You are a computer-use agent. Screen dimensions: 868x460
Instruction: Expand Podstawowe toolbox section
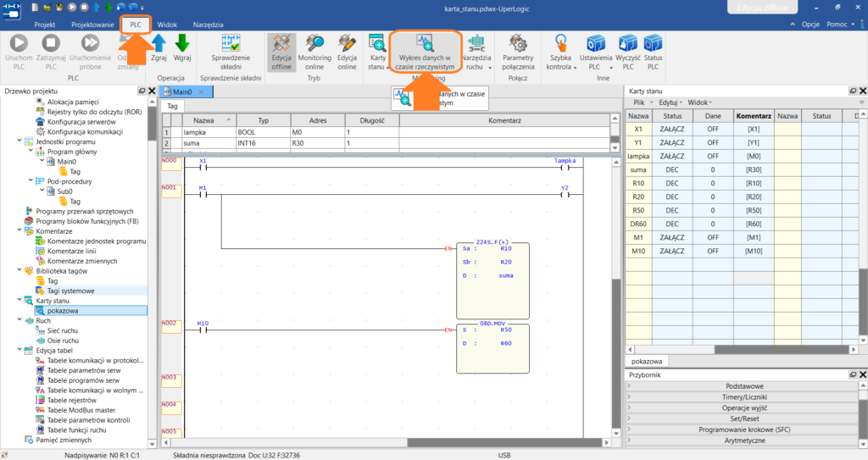pos(743,386)
